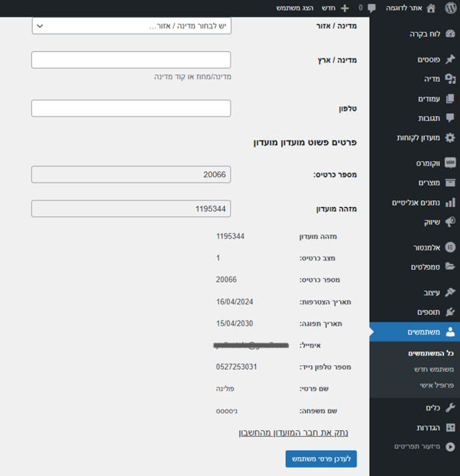
Task: Click the WooCommerce icon (ווקומרס)
Action: [450, 164]
